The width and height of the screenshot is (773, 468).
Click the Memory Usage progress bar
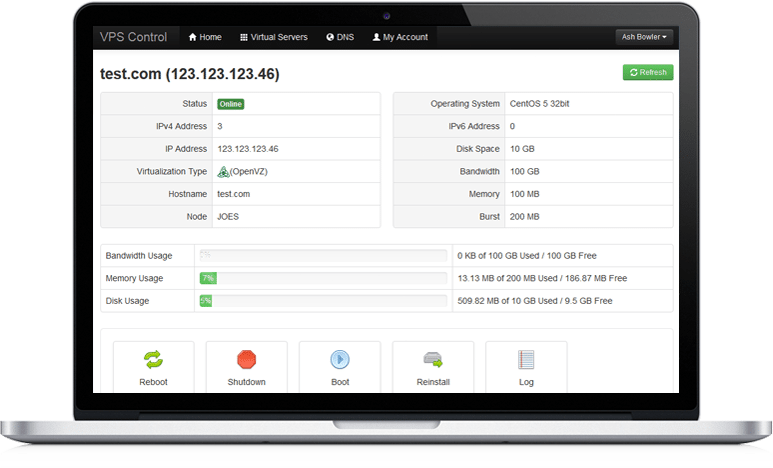pos(322,278)
